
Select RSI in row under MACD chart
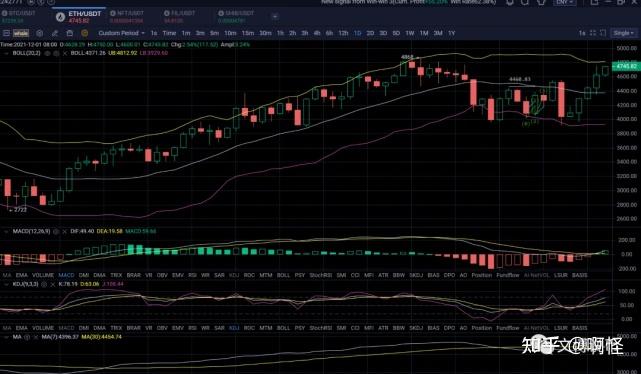tap(192, 275)
